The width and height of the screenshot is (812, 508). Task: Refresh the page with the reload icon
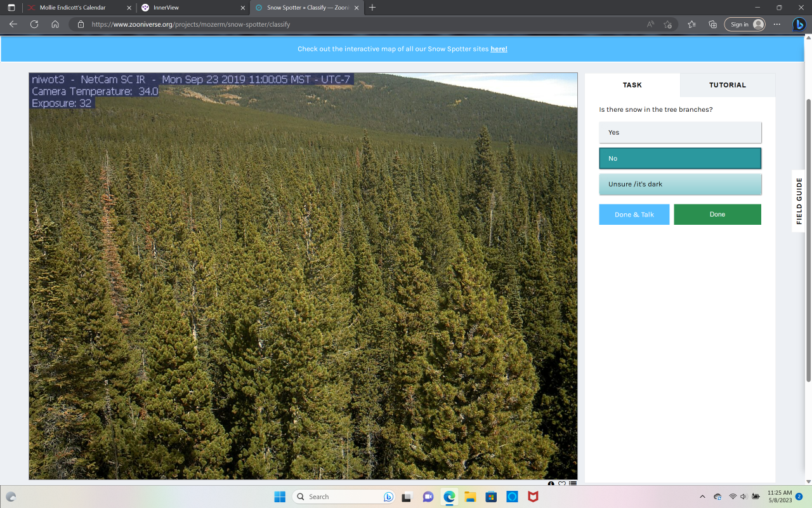(34, 24)
